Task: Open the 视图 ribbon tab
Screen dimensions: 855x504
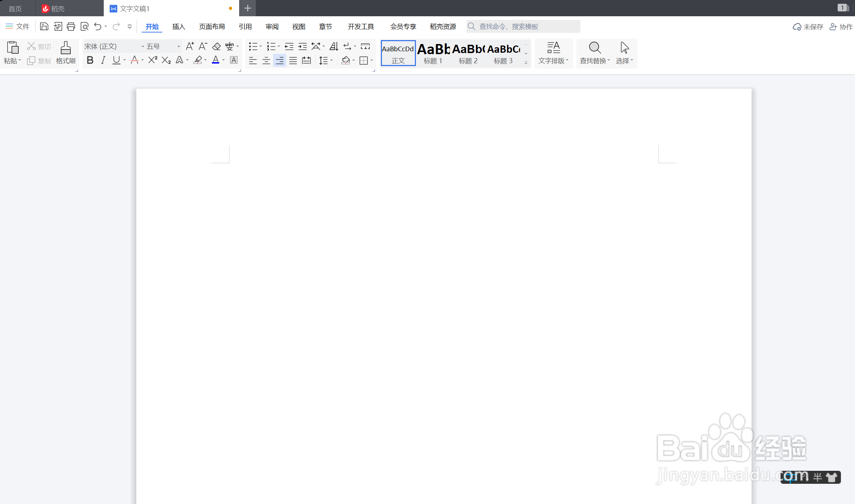Action: (299, 27)
